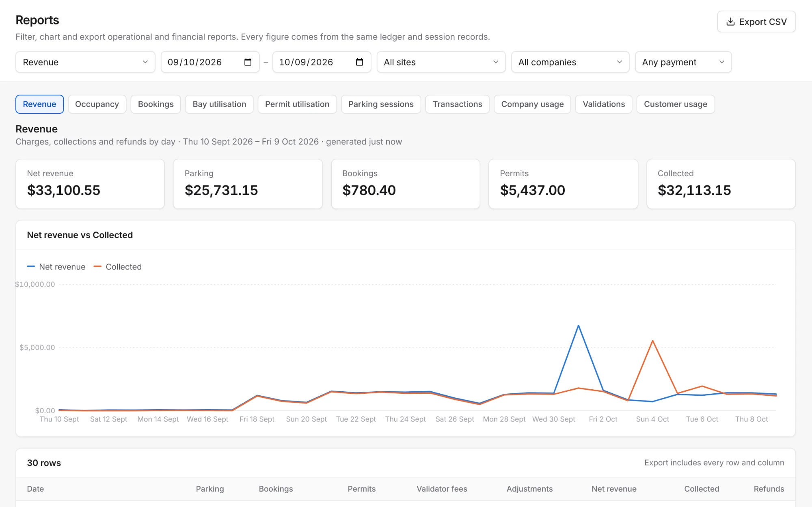The height and width of the screenshot is (507, 812).
Task: Click the 30 rows label
Action: (x=44, y=463)
